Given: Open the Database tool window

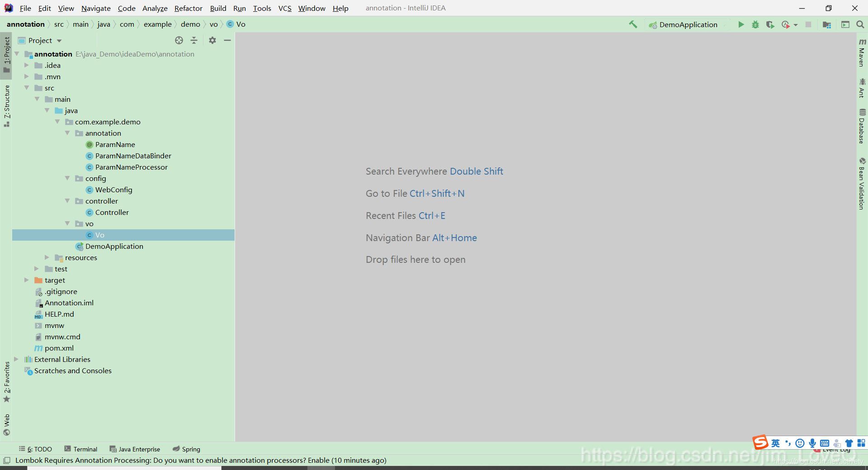Looking at the screenshot, I should pyautogui.click(x=862, y=126).
